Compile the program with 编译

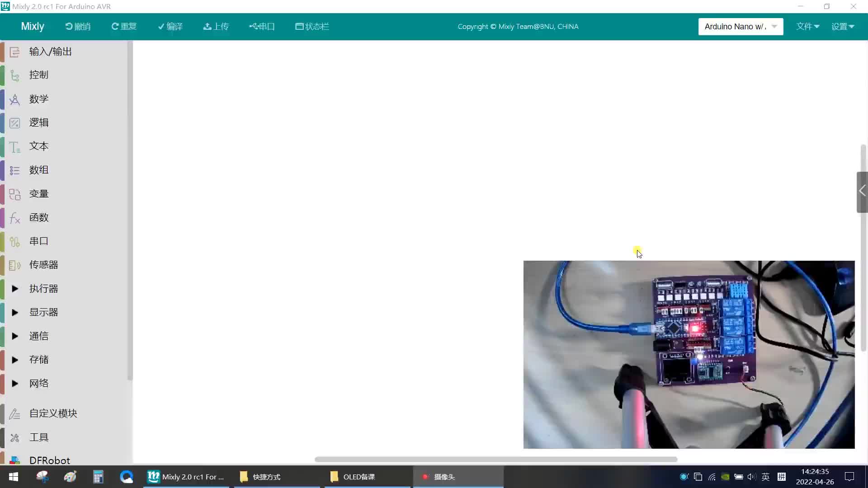170,27
